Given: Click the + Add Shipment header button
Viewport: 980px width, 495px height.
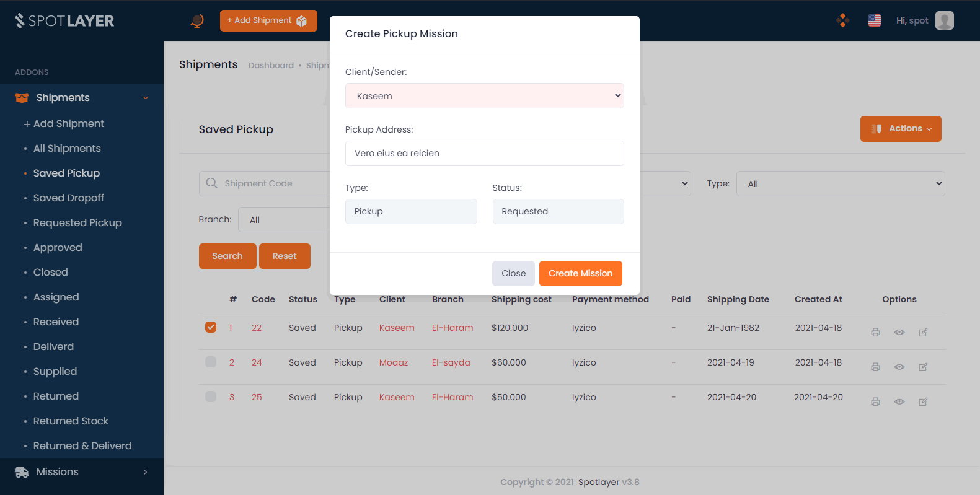Looking at the screenshot, I should [x=268, y=20].
